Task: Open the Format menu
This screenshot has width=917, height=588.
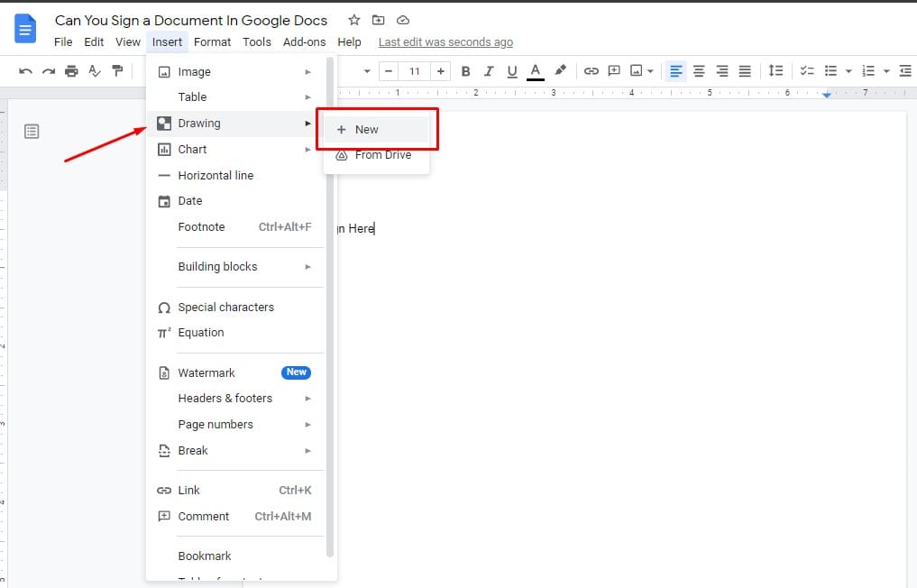Action: click(212, 41)
